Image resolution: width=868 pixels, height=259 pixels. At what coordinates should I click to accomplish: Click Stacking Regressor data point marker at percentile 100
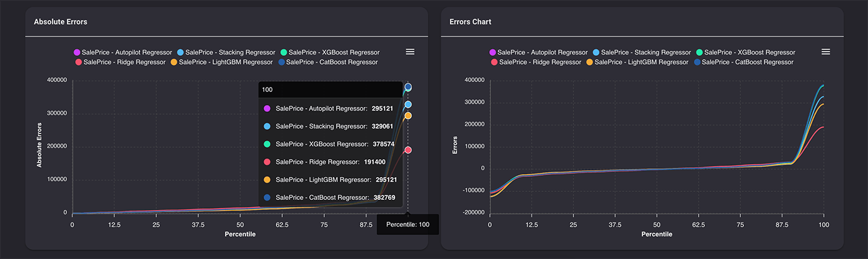(408, 104)
